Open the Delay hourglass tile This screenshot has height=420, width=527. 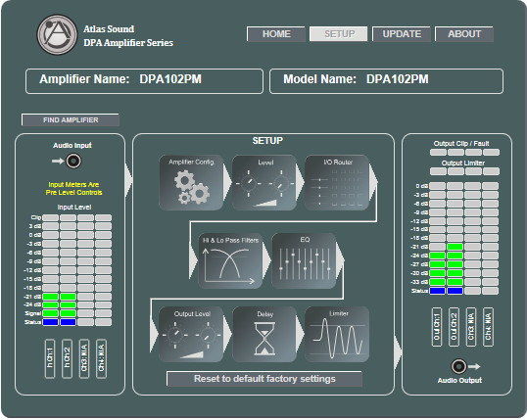tap(264, 334)
